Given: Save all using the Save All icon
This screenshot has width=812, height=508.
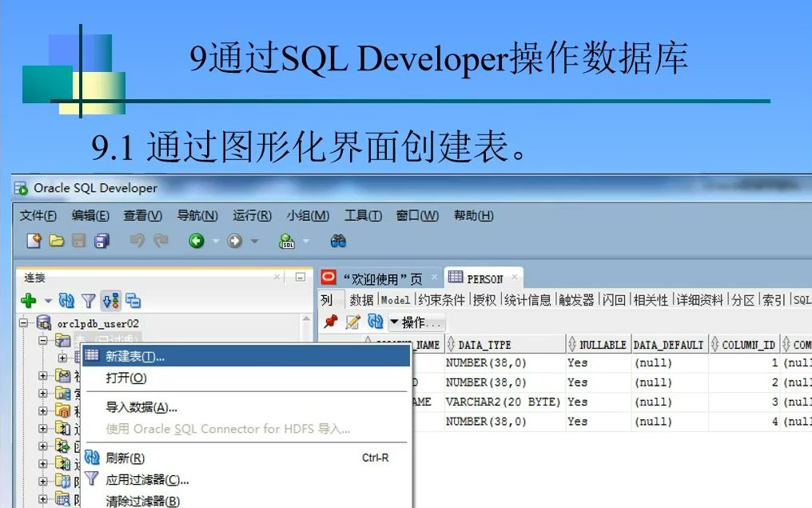Looking at the screenshot, I should tap(101, 242).
